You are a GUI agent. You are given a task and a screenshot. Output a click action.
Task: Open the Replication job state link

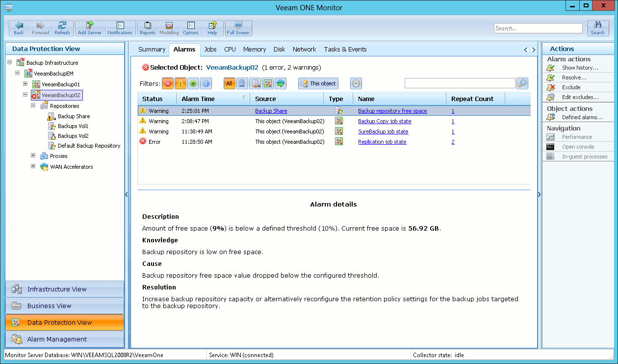[382, 142]
